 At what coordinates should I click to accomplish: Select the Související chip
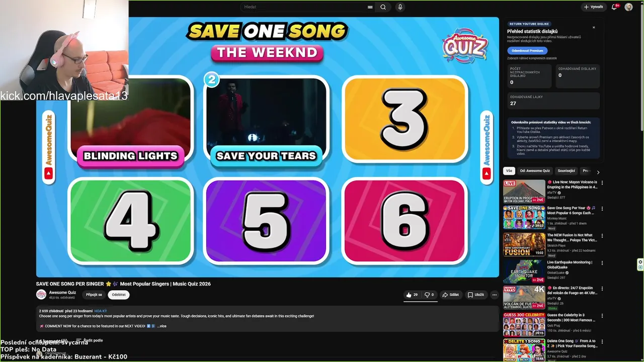(x=566, y=171)
